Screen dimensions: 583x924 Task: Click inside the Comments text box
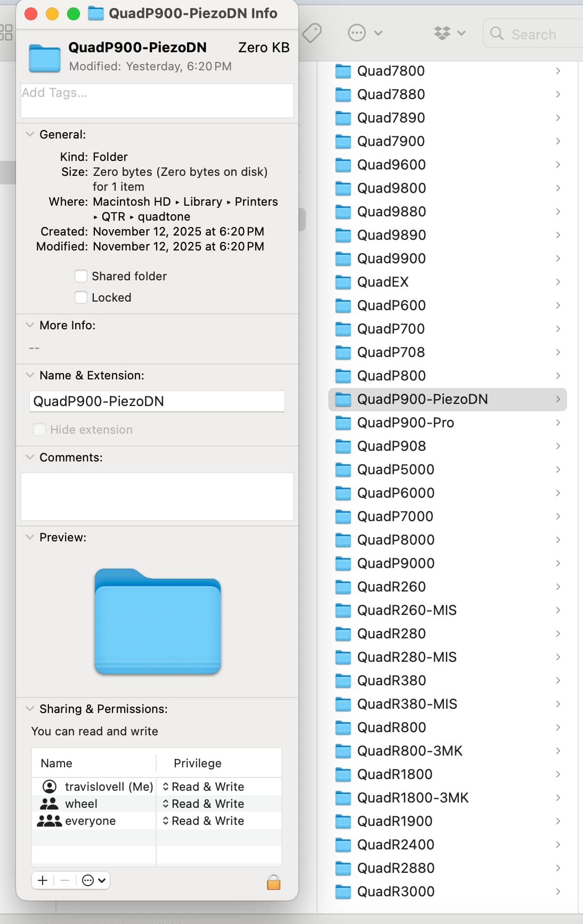click(157, 496)
